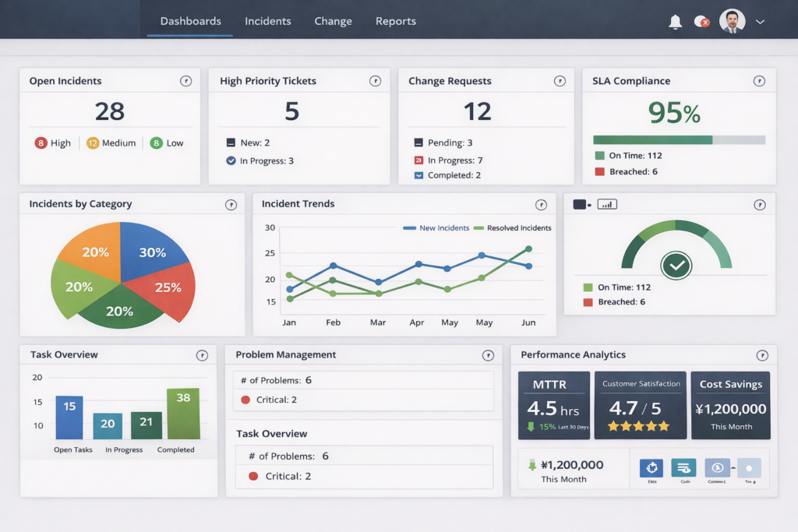Open the Reports tab
Image resolution: width=798 pixels, height=532 pixels.
(395, 21)
